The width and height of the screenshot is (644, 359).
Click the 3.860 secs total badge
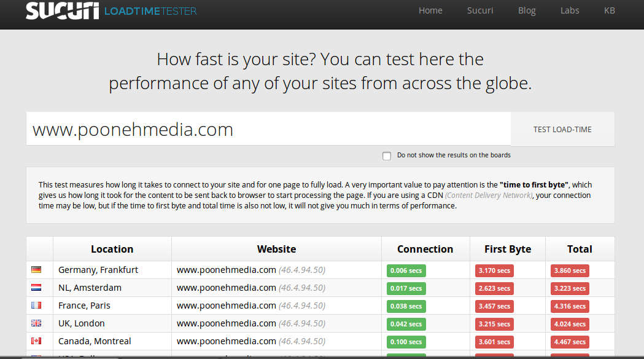tap(570, 270)
